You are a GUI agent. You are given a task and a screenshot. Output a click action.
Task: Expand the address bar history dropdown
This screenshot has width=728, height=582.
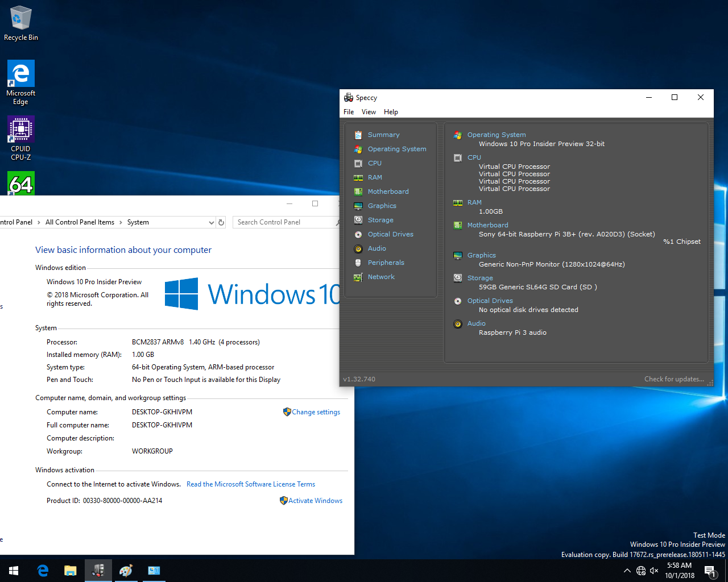tap(211, 223)
